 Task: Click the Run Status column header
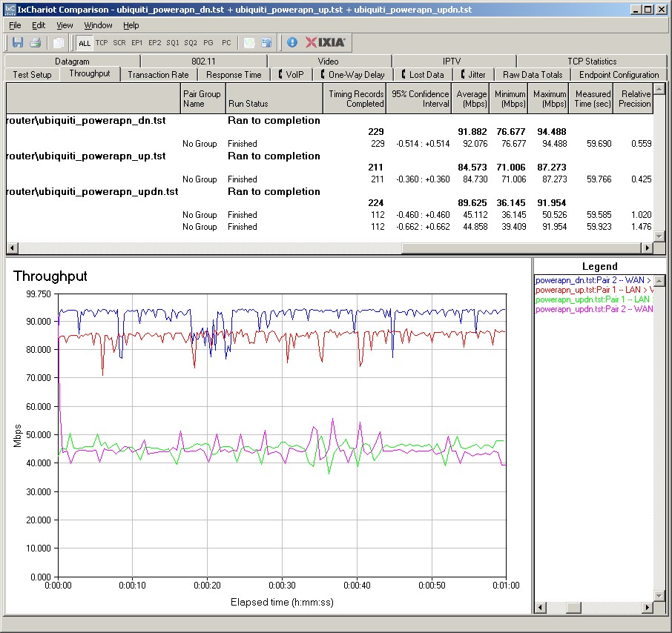click(x=274, y=99)
